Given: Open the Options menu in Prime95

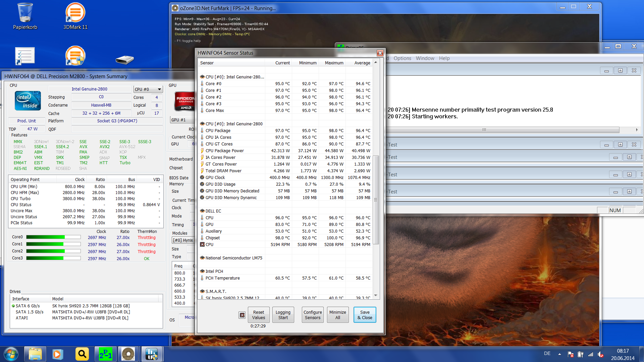Looking at the screenshot, I should coord(402,58).
